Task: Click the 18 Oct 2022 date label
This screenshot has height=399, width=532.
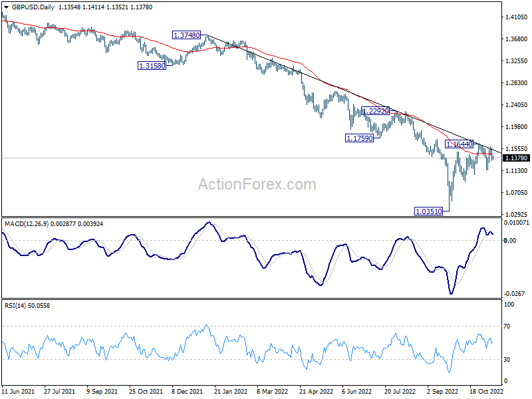Action: coord(485,392)
